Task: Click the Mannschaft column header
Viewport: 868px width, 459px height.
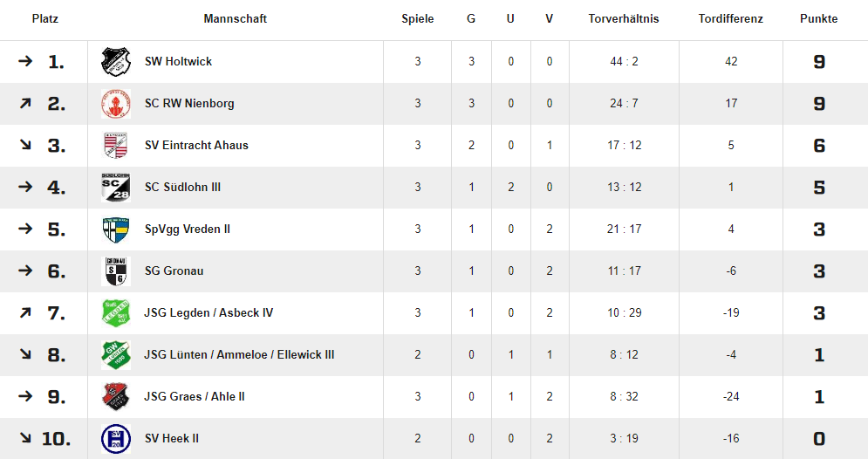Action: [x=236, y=19]
